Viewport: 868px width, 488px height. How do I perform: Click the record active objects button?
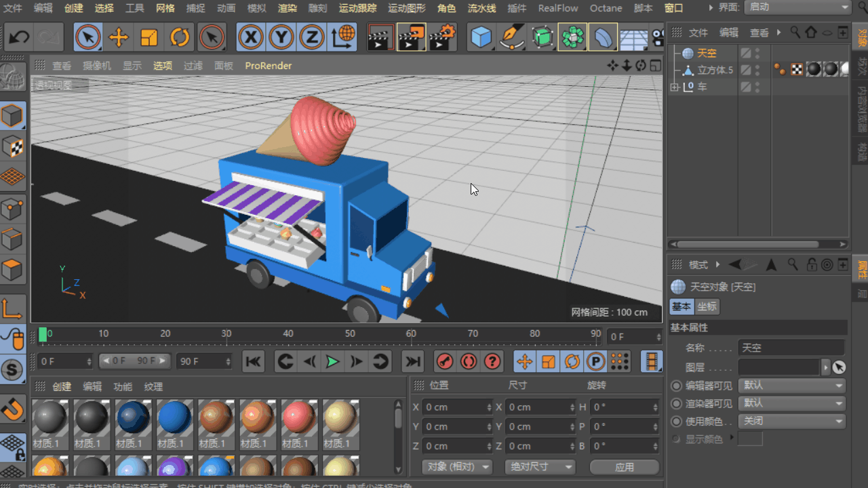point(444,362)
